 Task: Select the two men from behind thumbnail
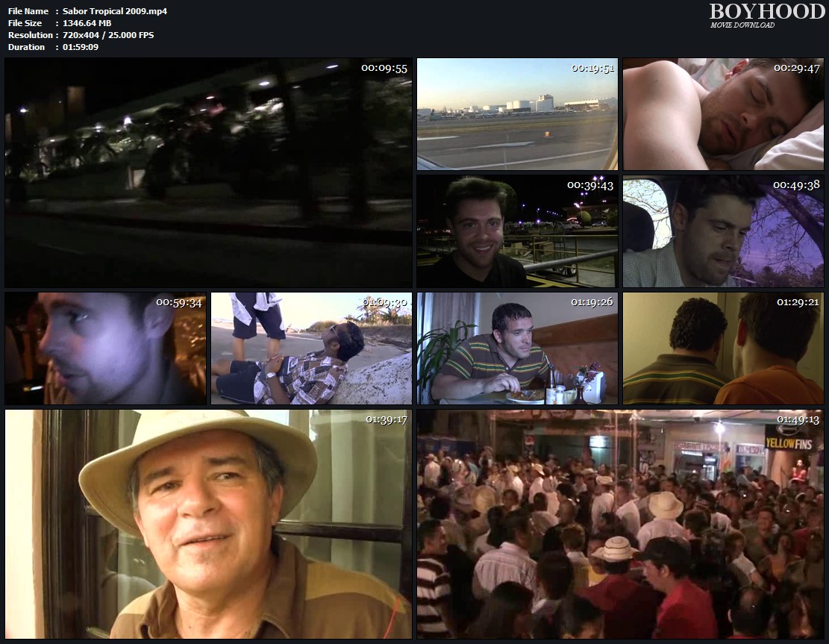(723, 348)
